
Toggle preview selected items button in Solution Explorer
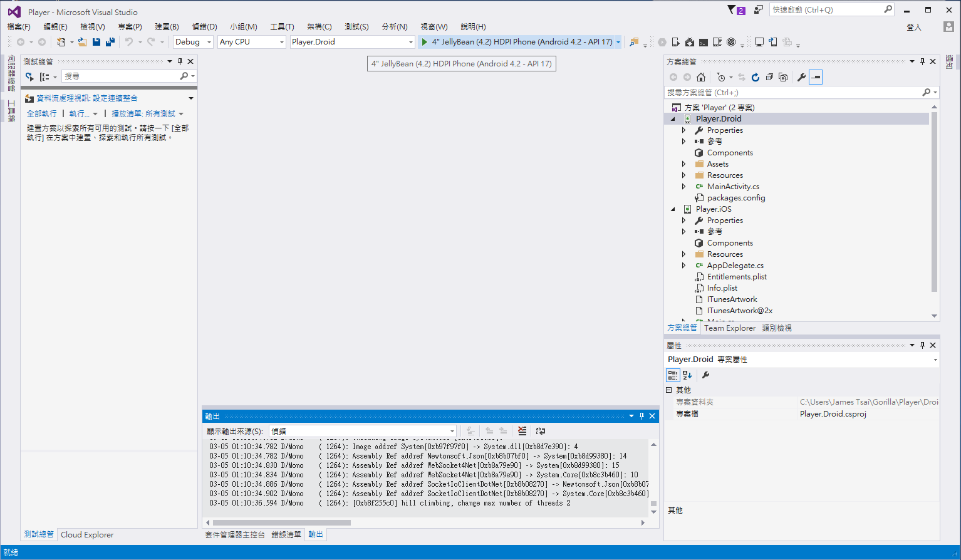[x=816, y=77]
